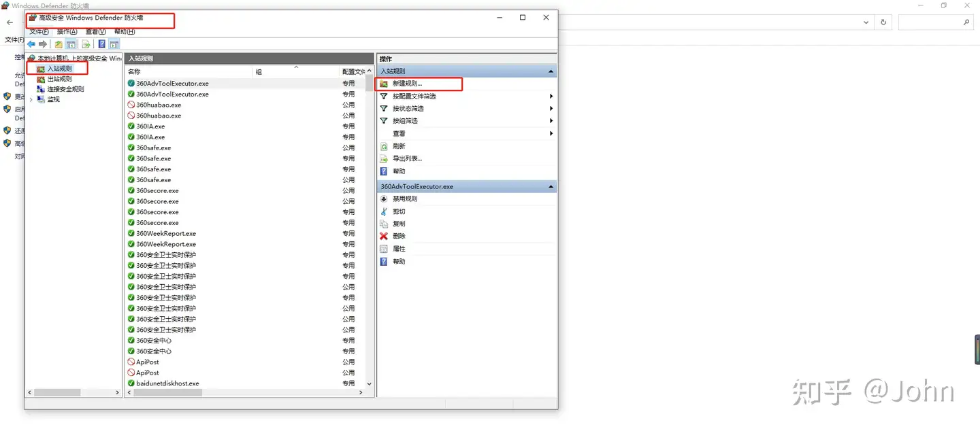Click the 刷新 refresh icon

[384, 146]
